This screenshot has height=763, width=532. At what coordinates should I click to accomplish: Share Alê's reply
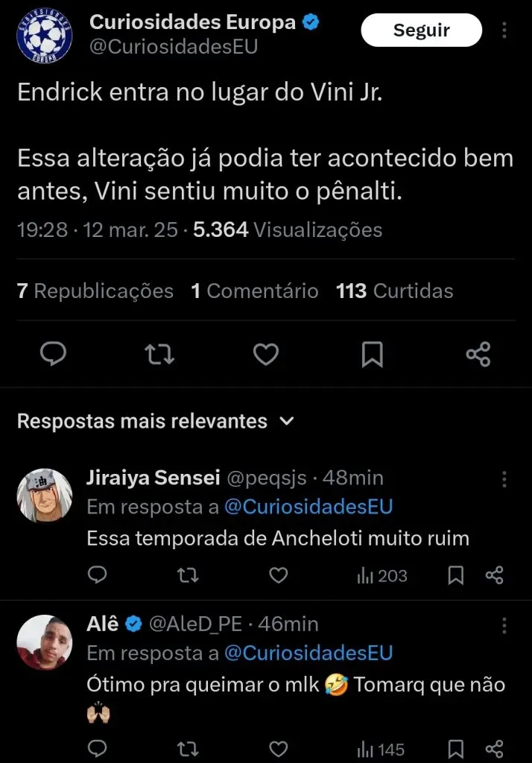[x=494, y=749]
